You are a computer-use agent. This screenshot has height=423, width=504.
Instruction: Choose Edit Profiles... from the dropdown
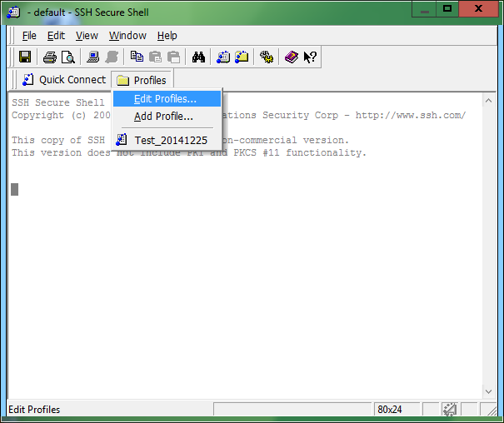coord(167,99)
